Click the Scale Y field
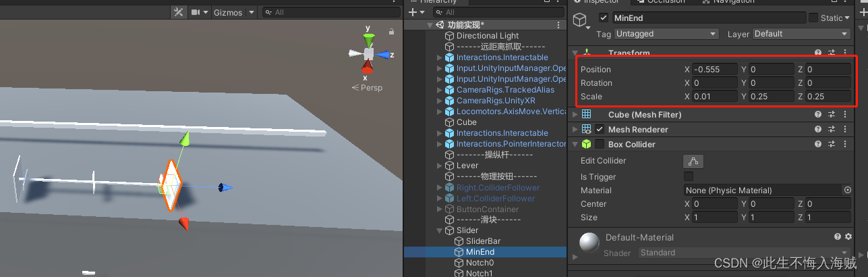 pos(772,96)
